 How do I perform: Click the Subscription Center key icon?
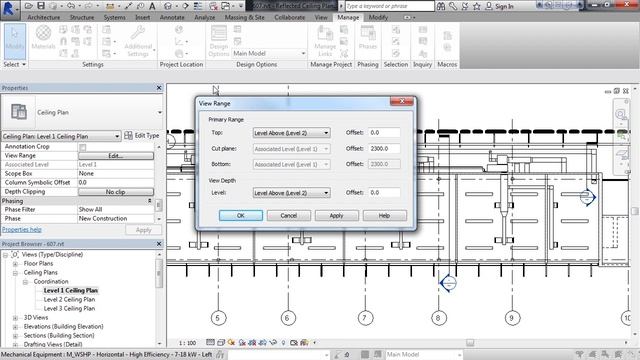pos(453,6)
